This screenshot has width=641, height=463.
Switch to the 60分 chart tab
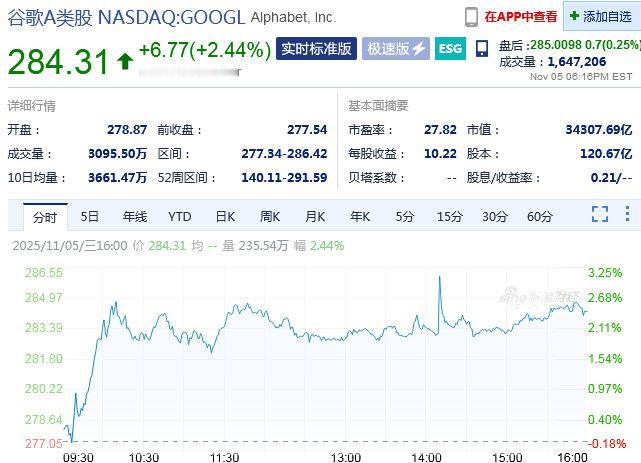(x=540, y=216)
